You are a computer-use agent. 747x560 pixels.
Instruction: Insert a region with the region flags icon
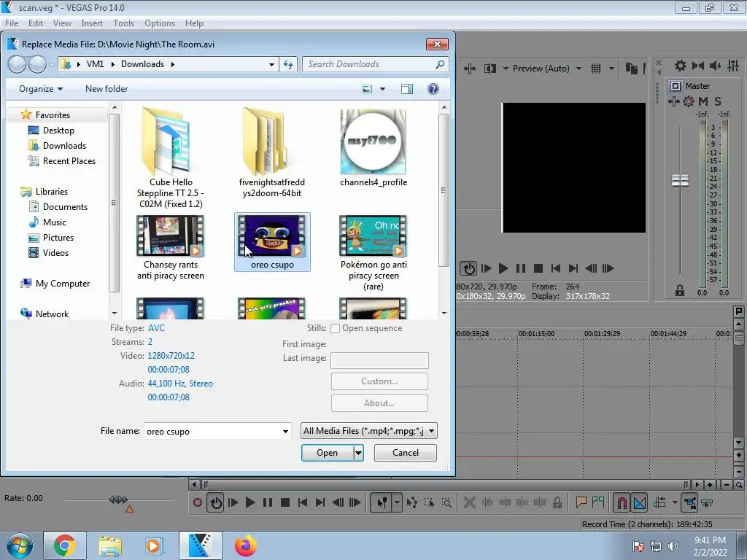pos(598,502)
